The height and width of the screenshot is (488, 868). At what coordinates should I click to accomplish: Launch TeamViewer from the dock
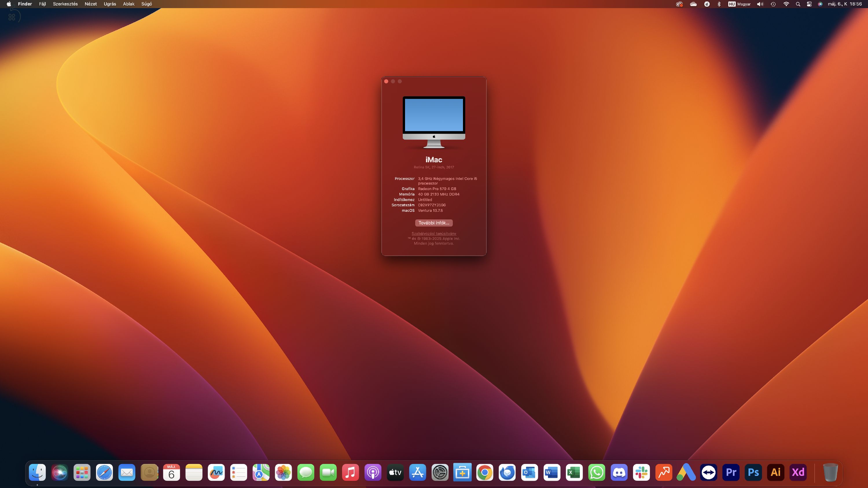(x=709, y=472)
